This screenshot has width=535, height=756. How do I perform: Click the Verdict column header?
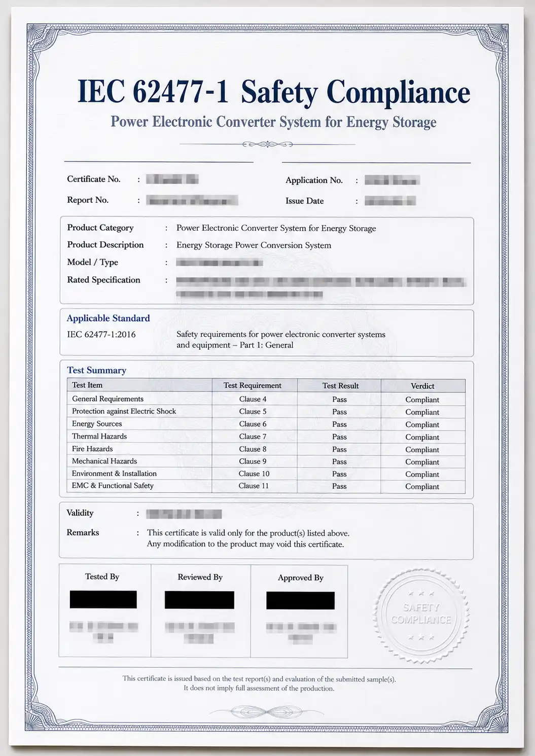coord(423,386)
